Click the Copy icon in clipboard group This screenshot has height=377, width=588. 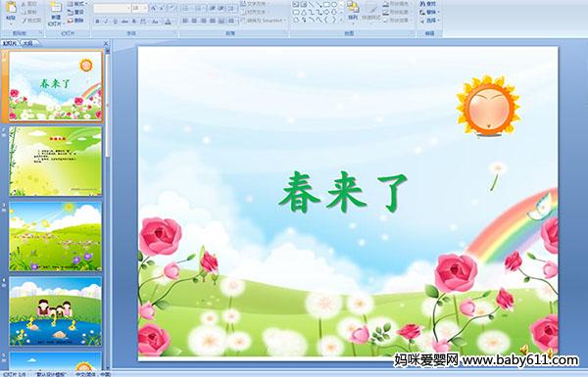(x=24, y=12)
